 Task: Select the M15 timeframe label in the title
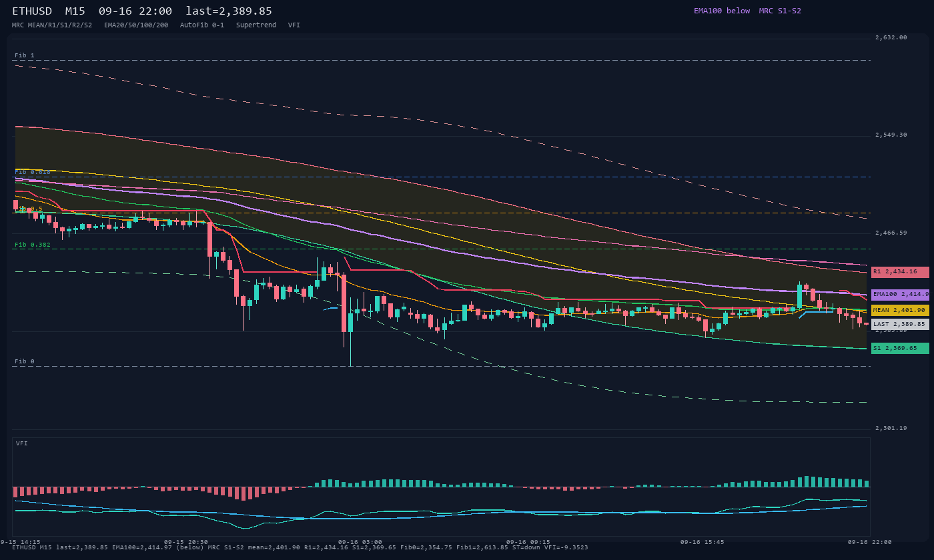(x=75, y=11)
